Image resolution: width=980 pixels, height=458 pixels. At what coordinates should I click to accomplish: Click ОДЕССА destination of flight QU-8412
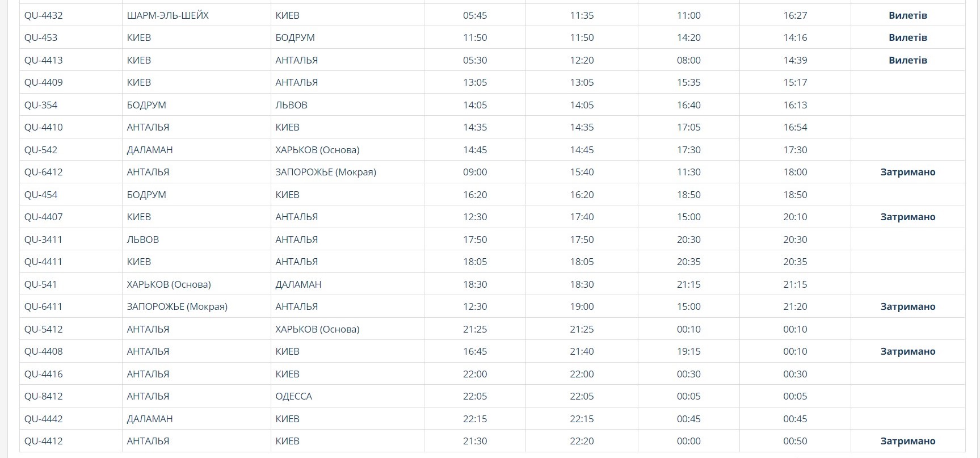pyautogui.click(x=294, y=396)
